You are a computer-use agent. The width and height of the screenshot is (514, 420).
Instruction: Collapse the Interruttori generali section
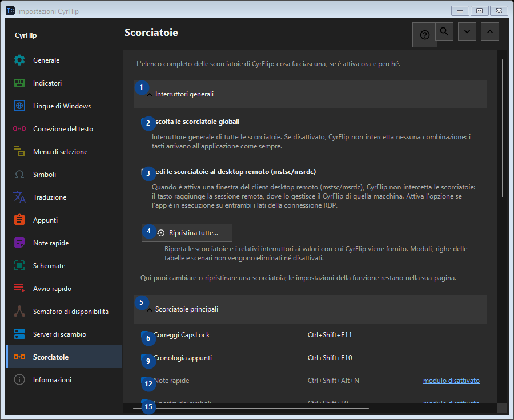[x=310, y=94]
